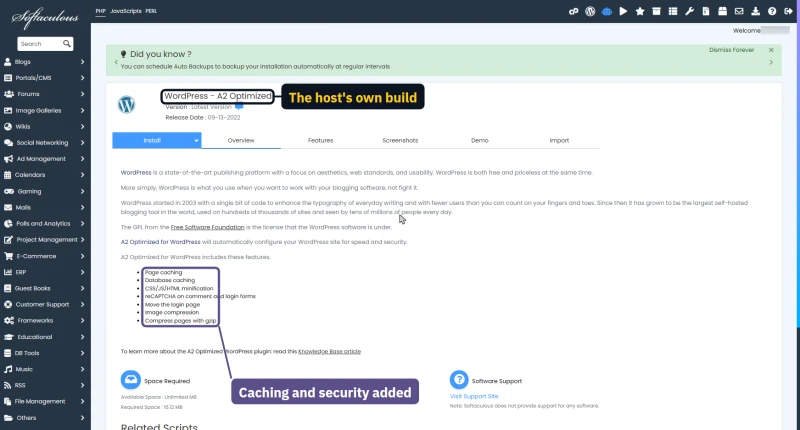Image resolution: width=800 pixels, height=430 pixels.
Task: Click the download sync icon
Action: pyautogui.click(x=756, y=11)
